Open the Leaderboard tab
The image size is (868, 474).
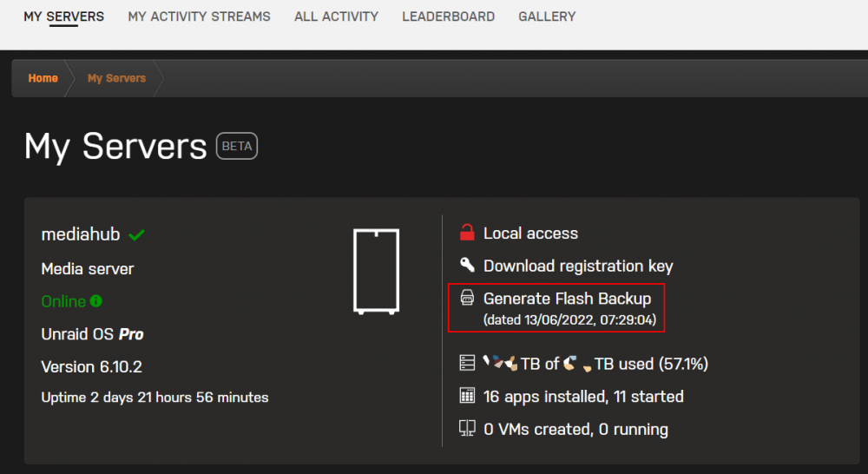tap(449, 16)
